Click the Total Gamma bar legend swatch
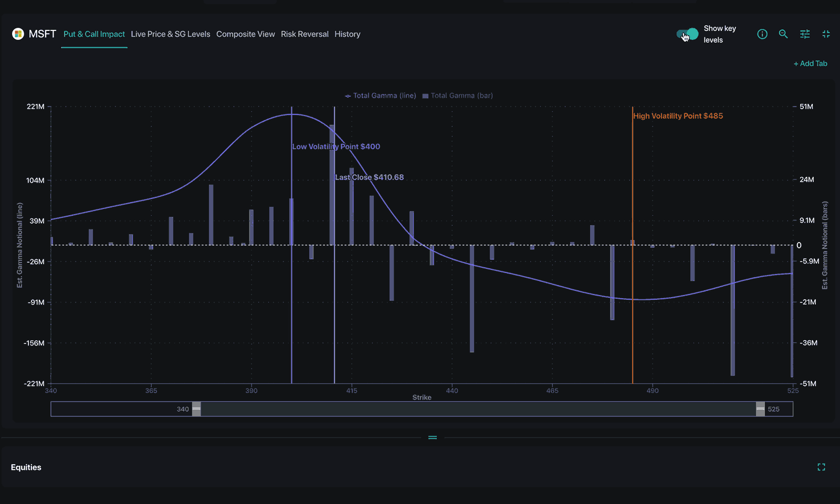 tap(426, 96)
